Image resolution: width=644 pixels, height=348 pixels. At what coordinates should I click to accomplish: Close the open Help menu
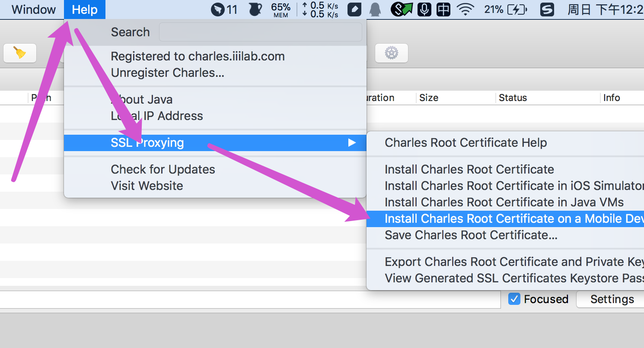(x=85, y=9)
